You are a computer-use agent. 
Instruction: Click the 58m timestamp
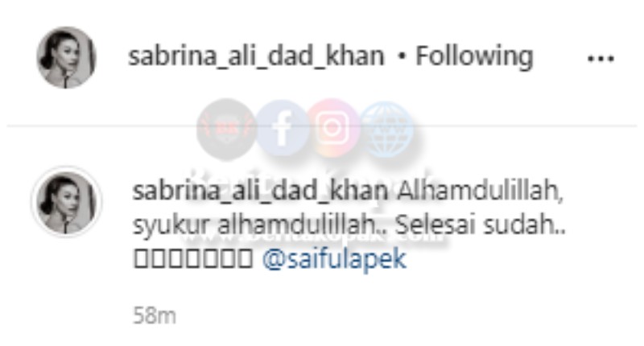point(155,316)
